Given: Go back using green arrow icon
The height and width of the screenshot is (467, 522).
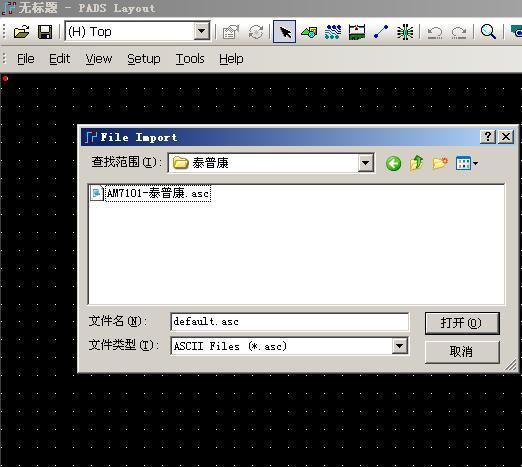Looking at the screenshot, I should tap(393, 164).
